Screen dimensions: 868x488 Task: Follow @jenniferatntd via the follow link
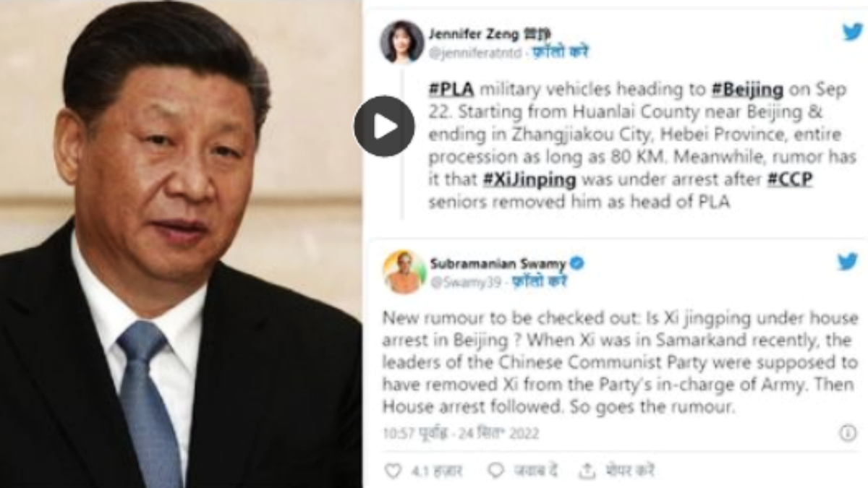tap(561, 52)
